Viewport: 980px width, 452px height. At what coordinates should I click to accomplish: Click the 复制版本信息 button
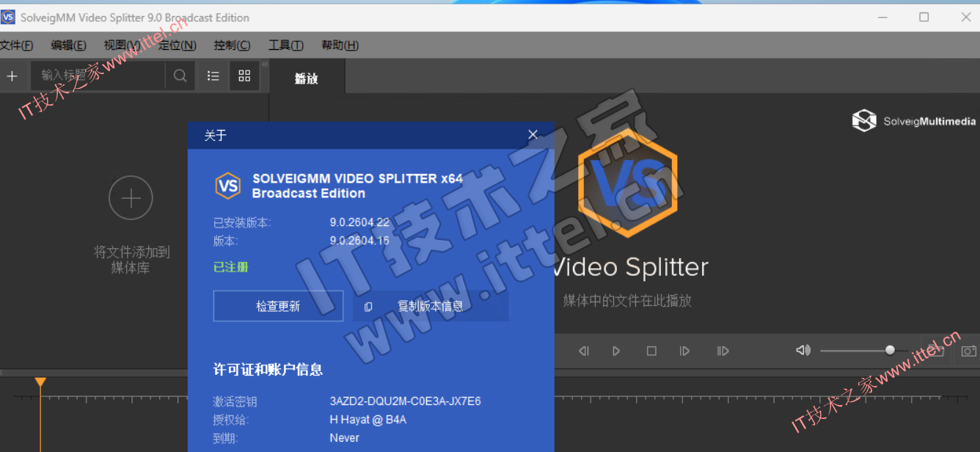click(x=431, y=306)
